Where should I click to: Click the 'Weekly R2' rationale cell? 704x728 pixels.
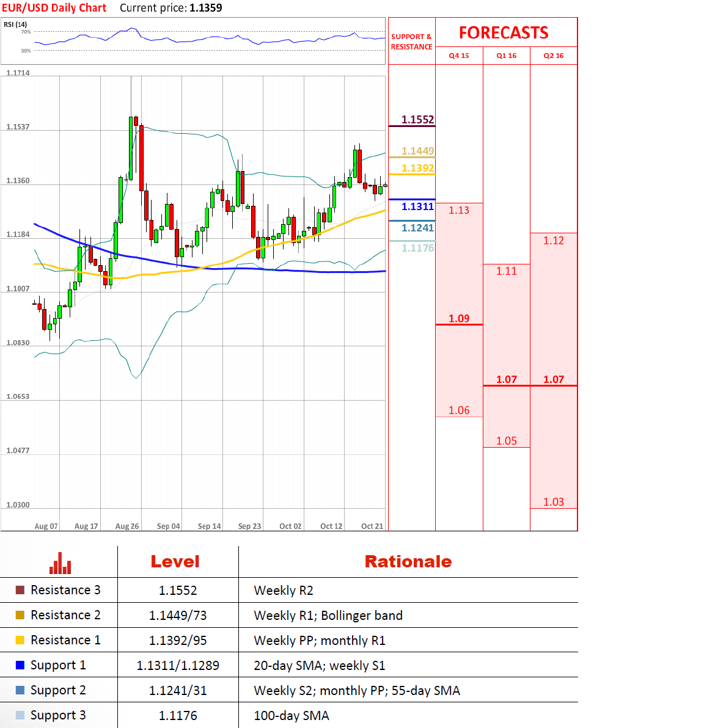click(x=284, y=591)
